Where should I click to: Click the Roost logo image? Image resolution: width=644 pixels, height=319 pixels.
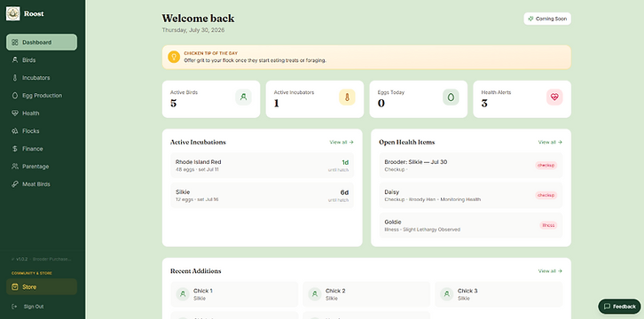tap(12, 13)
